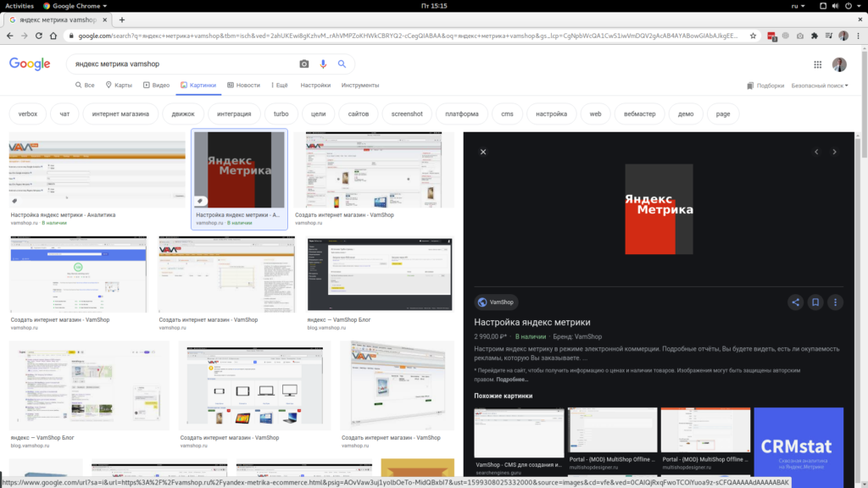Click the search query input field
Image resolution: width=868 pixels, height=488 pixels.
(x=183, y=64)
